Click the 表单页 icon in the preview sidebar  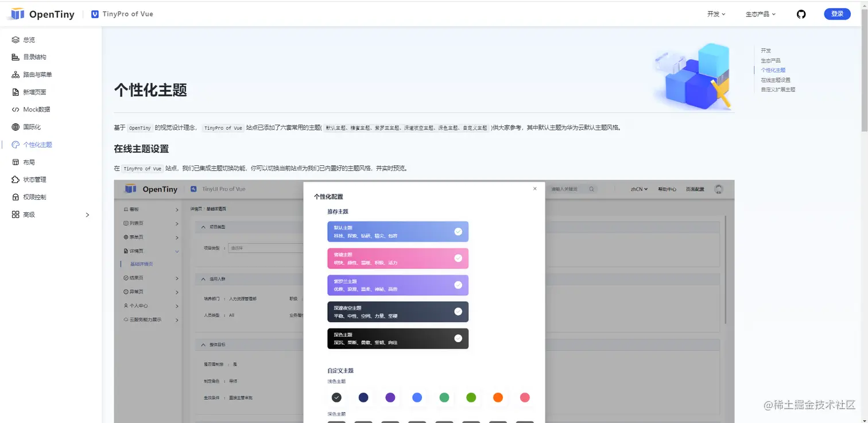126,237
